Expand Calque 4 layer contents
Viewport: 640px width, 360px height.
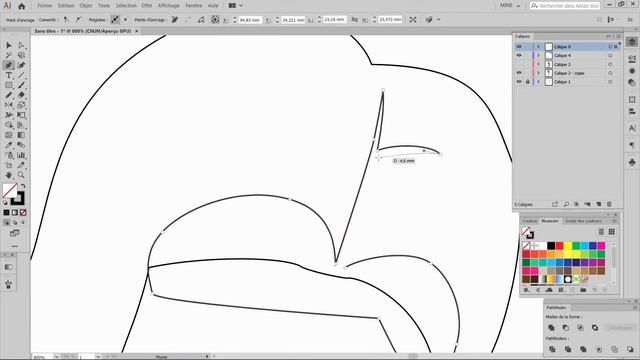click(x=538, y=55)
